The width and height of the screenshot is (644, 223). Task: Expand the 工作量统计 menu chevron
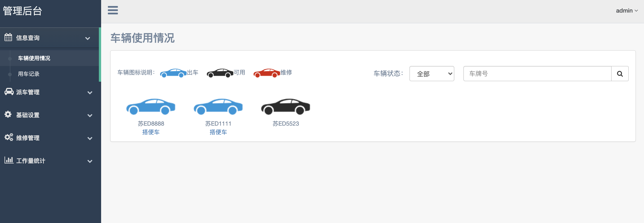90,161
